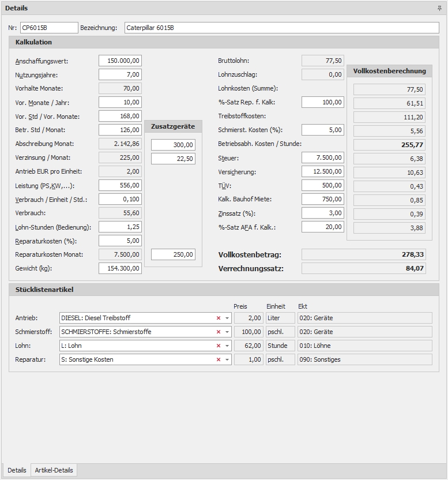
Task: Edit the Nutzungsjahre field 7,00
Action: tap(120, 74)
